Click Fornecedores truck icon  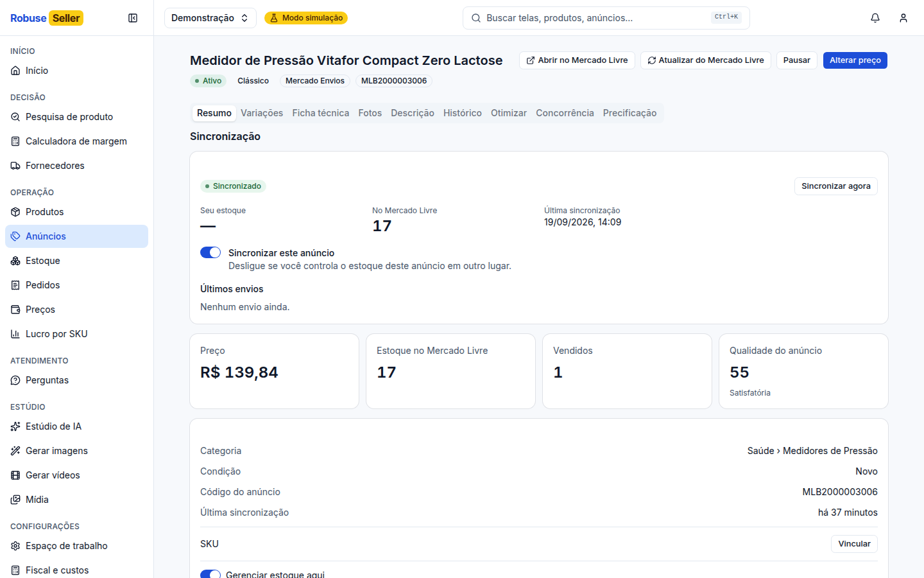point(15,166)
